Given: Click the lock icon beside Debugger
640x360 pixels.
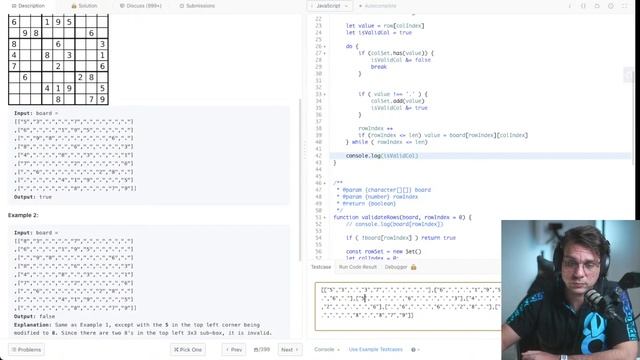Looking at the screenshot, I should click(413, 267).
